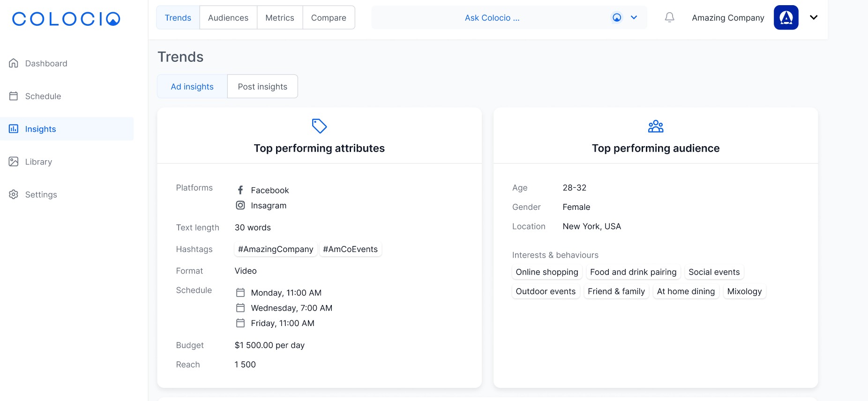Screen dimensions: 868x401
Task: Click the Library image icon
Action: pyautogui.click(x=14, y=162)
